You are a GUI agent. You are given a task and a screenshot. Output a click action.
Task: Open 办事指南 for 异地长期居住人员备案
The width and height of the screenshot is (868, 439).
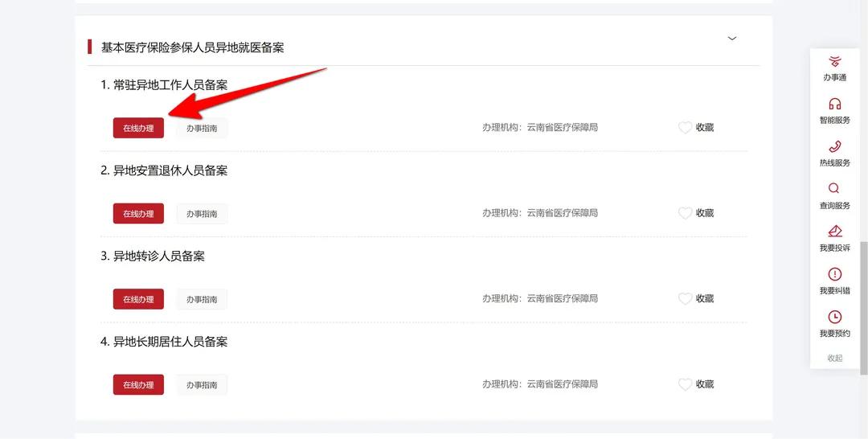pos(202,385)
